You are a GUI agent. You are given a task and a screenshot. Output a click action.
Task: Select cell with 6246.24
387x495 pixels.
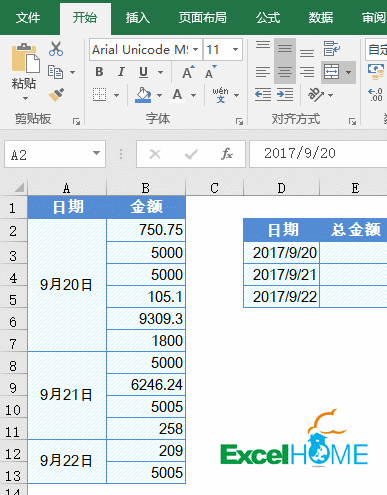[146, 385]
